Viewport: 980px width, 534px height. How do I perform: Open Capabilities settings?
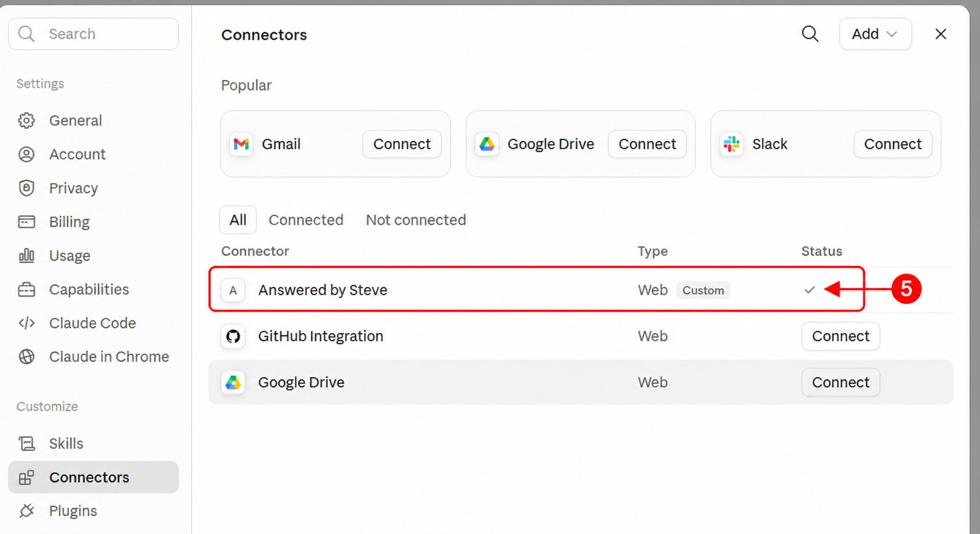[x=93, y=289]
